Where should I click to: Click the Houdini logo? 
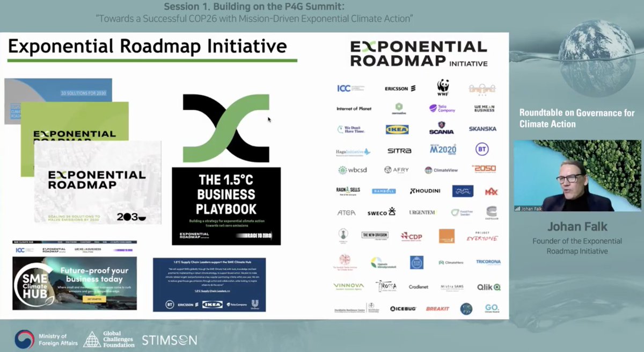(426, 191)
